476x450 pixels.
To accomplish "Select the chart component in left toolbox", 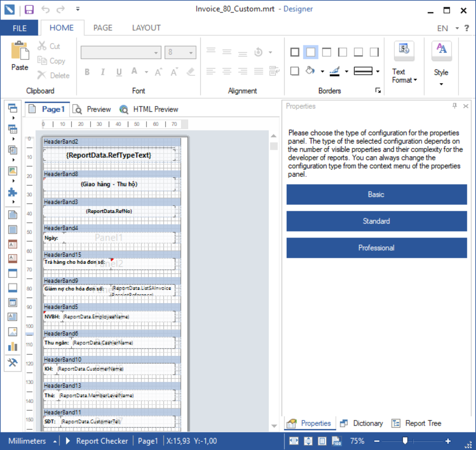I will point(13,347).
